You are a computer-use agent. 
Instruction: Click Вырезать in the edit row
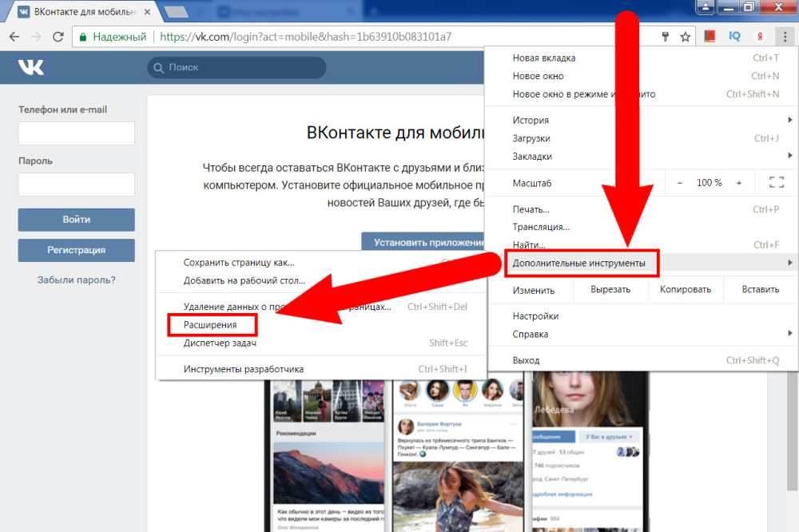coord(610,289)
